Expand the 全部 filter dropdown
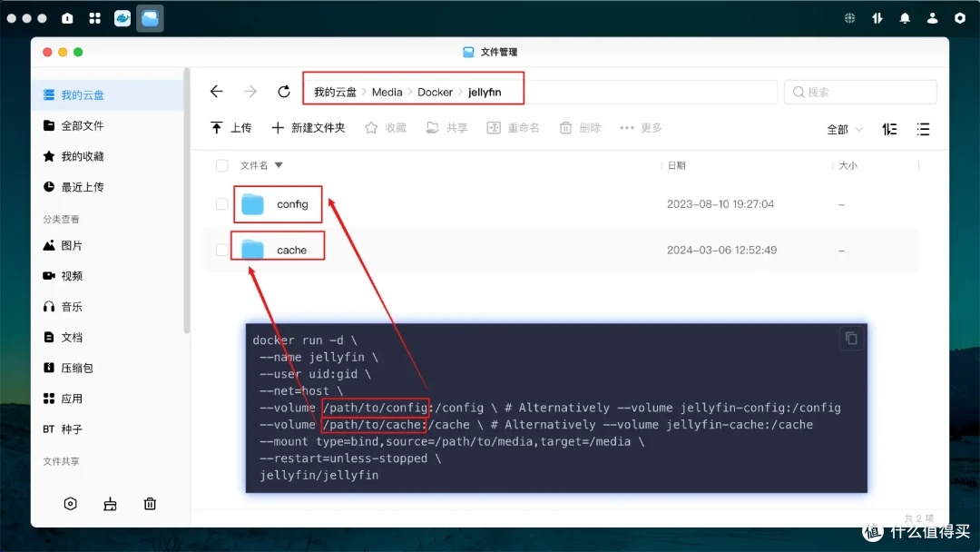The image size is (980, 552). [x=845, y=130]
